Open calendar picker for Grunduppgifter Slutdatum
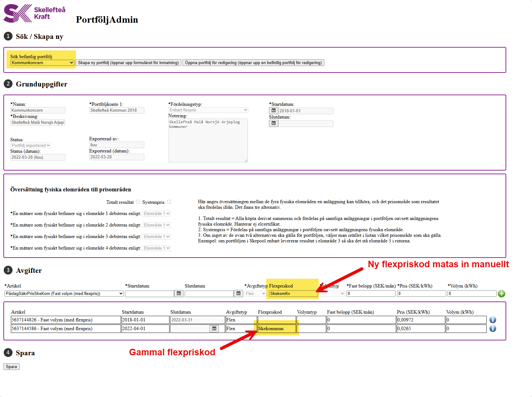The width and height of the screenshot is (532, 397). point(274,124)
